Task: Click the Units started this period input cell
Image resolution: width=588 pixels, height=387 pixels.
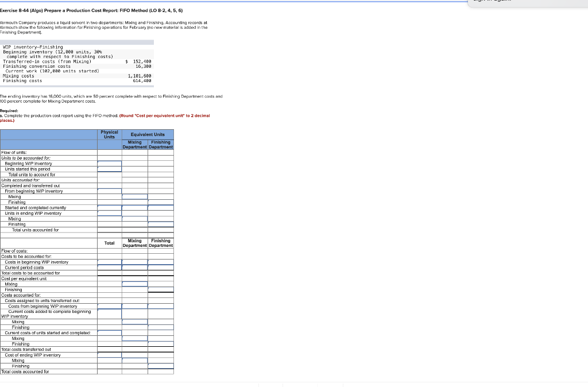Action: pyautogui.click(x=109, y=169)
